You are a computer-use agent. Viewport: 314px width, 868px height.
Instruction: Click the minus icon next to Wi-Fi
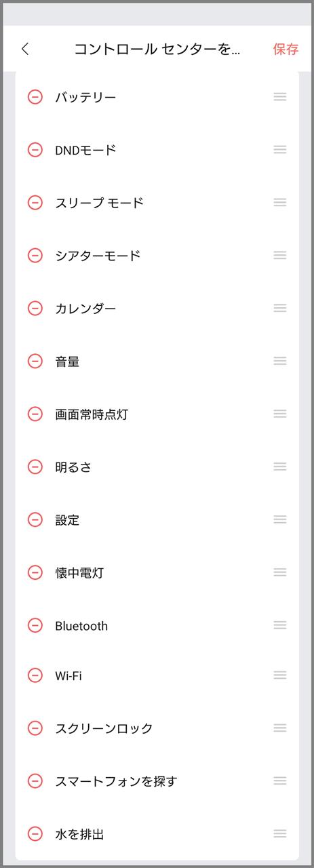pos(35,675)
